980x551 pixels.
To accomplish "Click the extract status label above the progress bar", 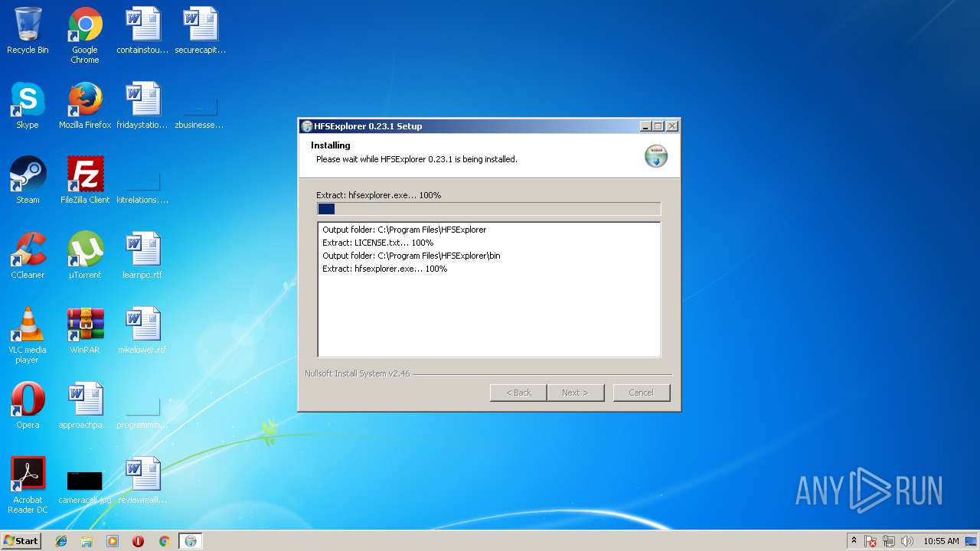I will [x=378, y=195].
